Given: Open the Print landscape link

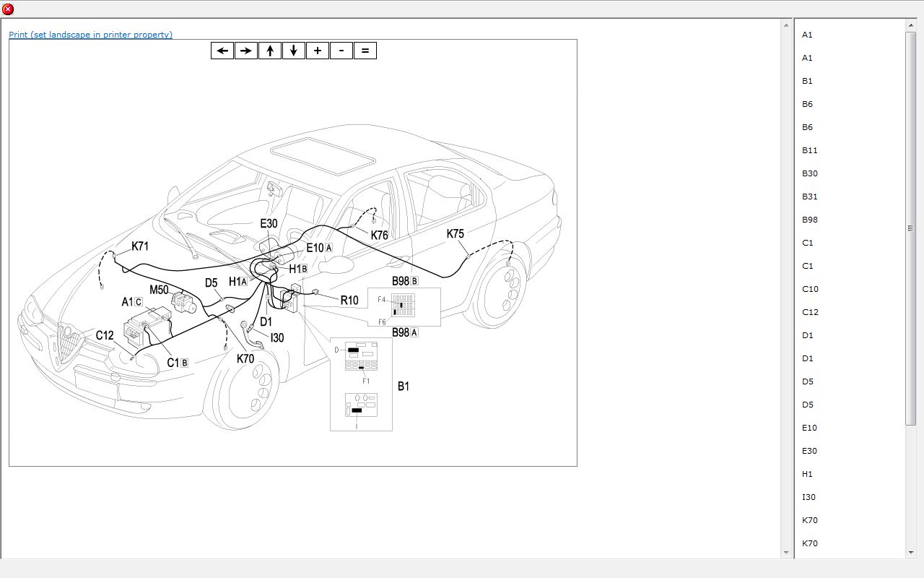Looking at the screenshot, I should pos(90,35).
